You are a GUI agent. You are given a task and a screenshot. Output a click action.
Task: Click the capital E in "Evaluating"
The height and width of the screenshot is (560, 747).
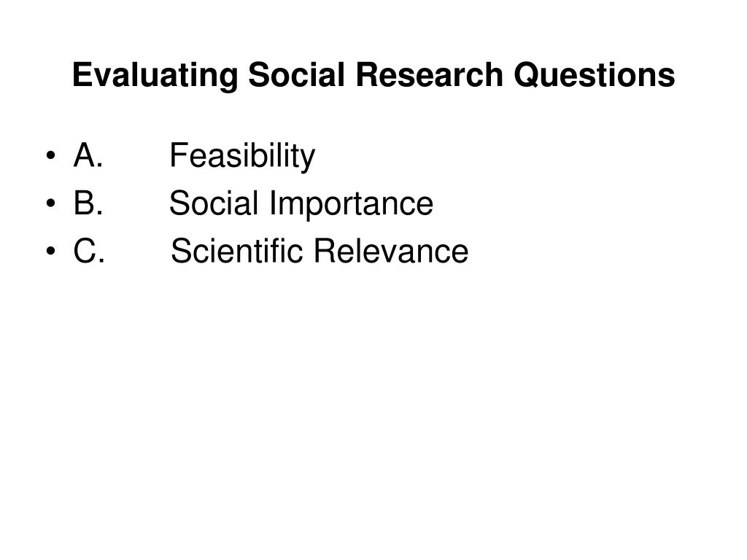(x=82, y=74)
